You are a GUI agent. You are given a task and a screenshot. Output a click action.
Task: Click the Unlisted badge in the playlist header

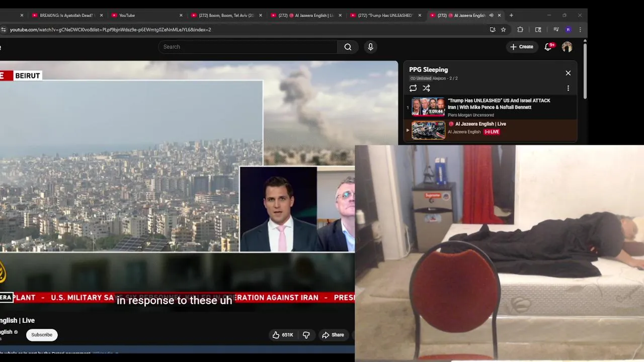click(421, 78)
